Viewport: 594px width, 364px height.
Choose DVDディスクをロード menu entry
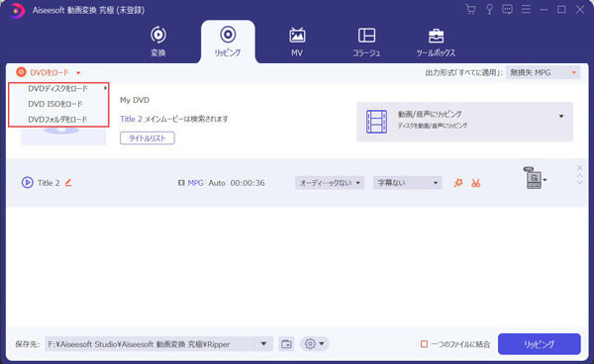pos(58,89)
